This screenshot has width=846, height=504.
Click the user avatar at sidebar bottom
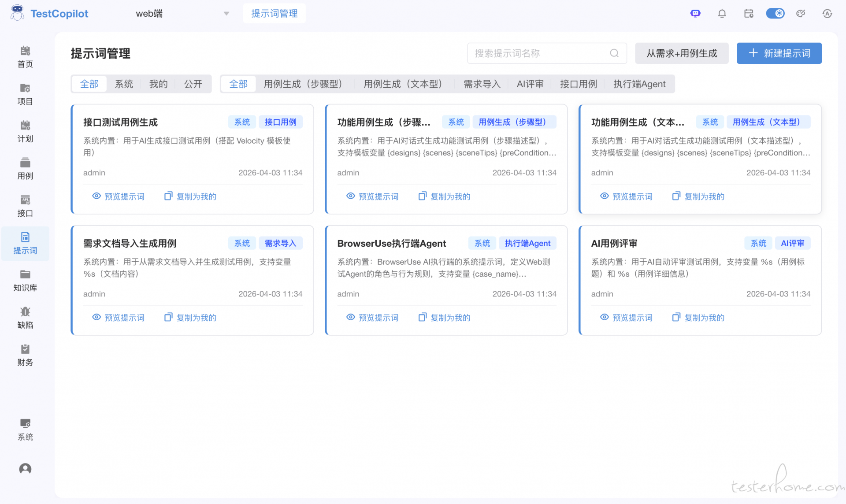[x=25, y=468]
